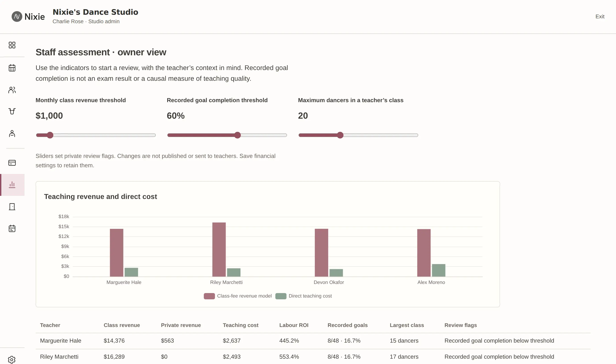Image resolution: width=616 pixels, height=364 pixels.
Task: Click the $16,289 class revenue cell
Action: (114, 357)
